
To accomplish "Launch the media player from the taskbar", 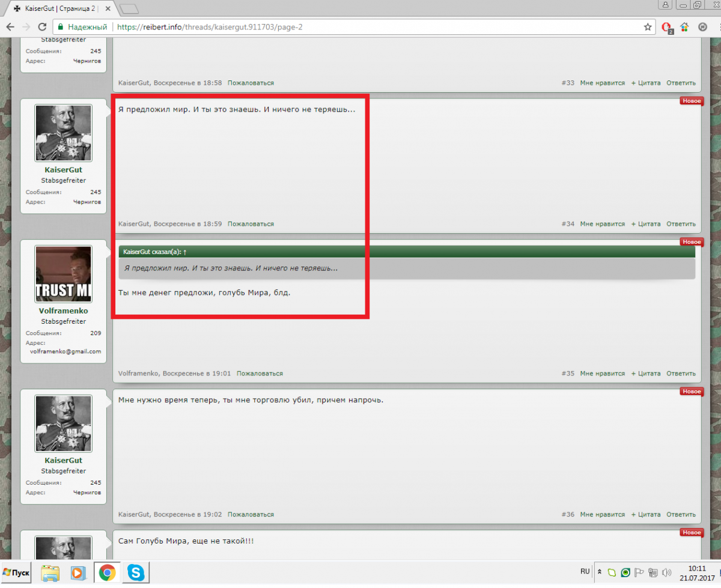I will (78, 573).
